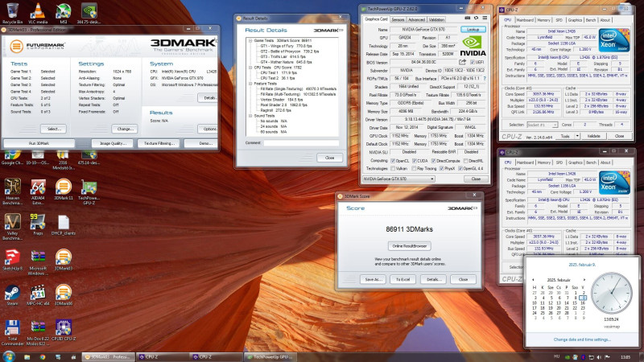Open the Bench tab in top CPU-Z window
This screenshot has height=362, width=644.
[591, 19]
